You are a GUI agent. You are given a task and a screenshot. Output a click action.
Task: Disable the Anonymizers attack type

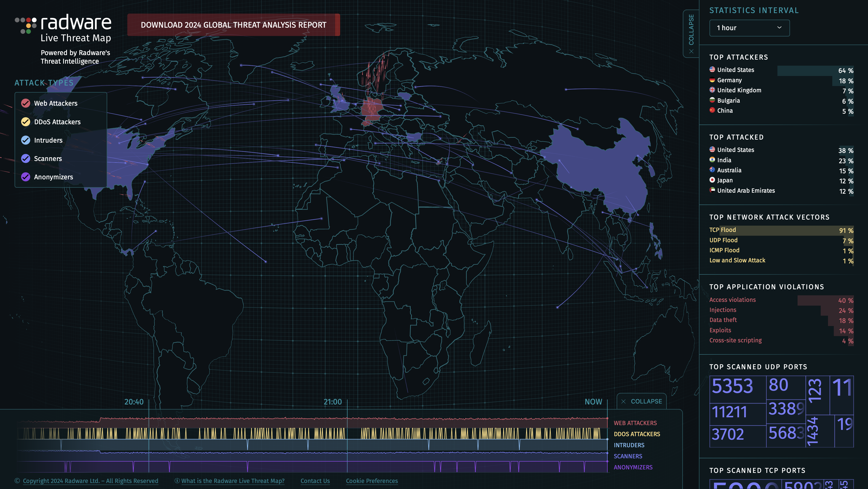26,177
